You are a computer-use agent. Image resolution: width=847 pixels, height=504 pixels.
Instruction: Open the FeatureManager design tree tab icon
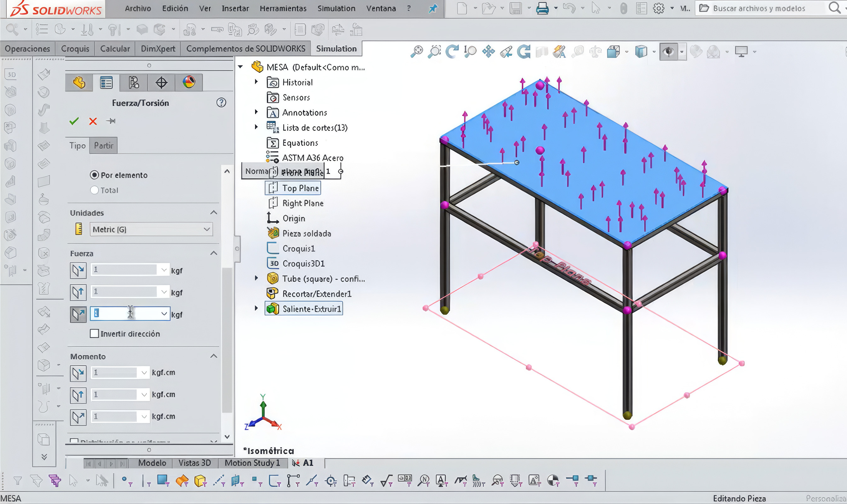coord(79,83)
